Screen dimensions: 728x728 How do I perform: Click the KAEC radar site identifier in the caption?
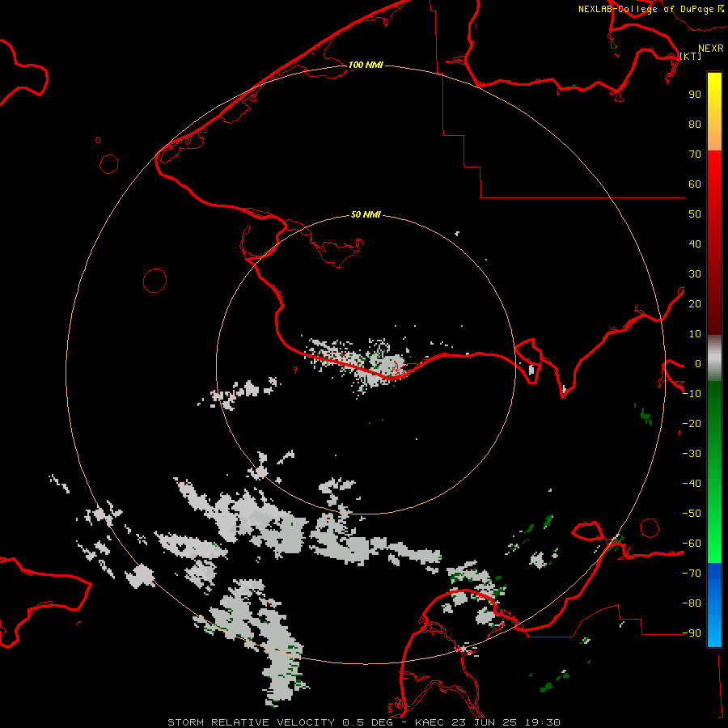click(x=431, y=722)
